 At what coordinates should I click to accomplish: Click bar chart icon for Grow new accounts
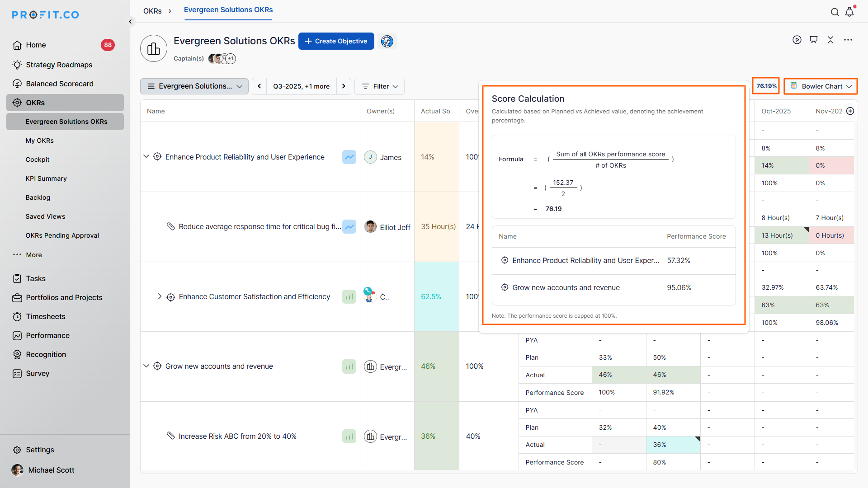pos(349,366)
